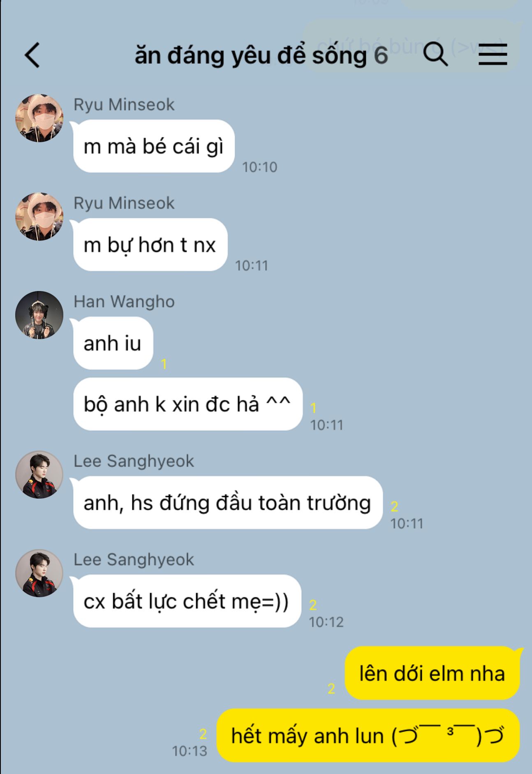Screen dimensions: 532x774
Task: Tap yellow bubble "lên dới elm nha"
Action: coord(432,673)
